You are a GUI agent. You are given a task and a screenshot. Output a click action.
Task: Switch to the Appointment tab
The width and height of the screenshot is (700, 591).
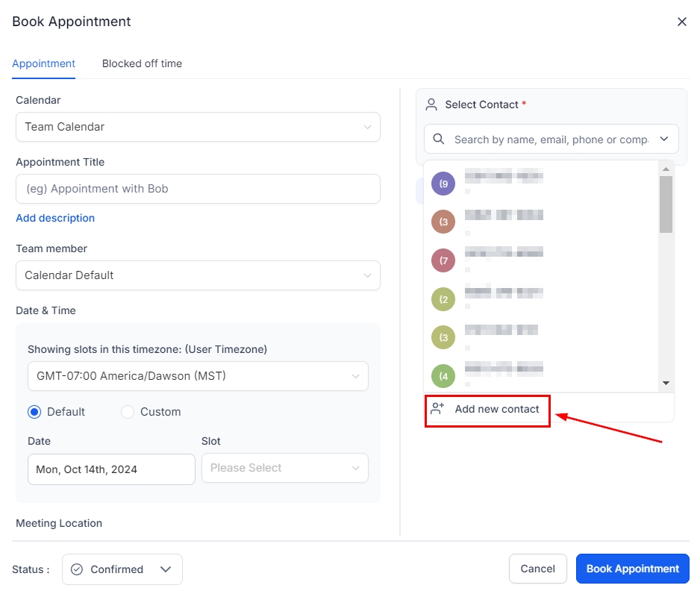point(43,63)
